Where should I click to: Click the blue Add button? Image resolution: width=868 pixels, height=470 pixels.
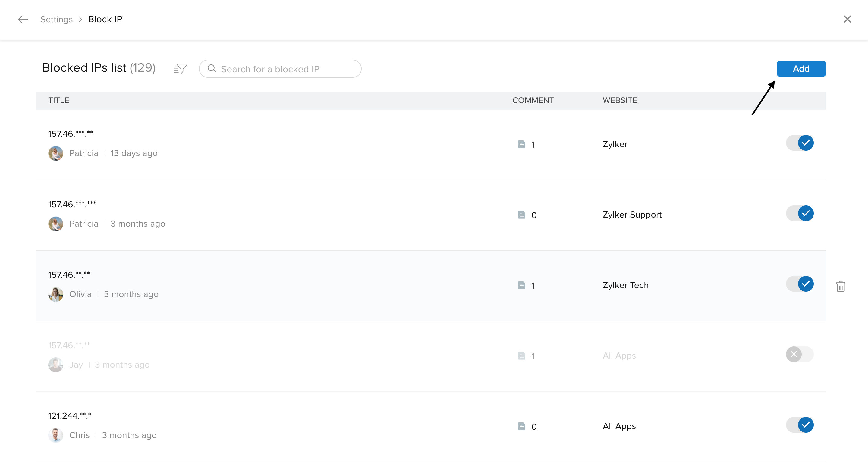click(x=801, y=69)
